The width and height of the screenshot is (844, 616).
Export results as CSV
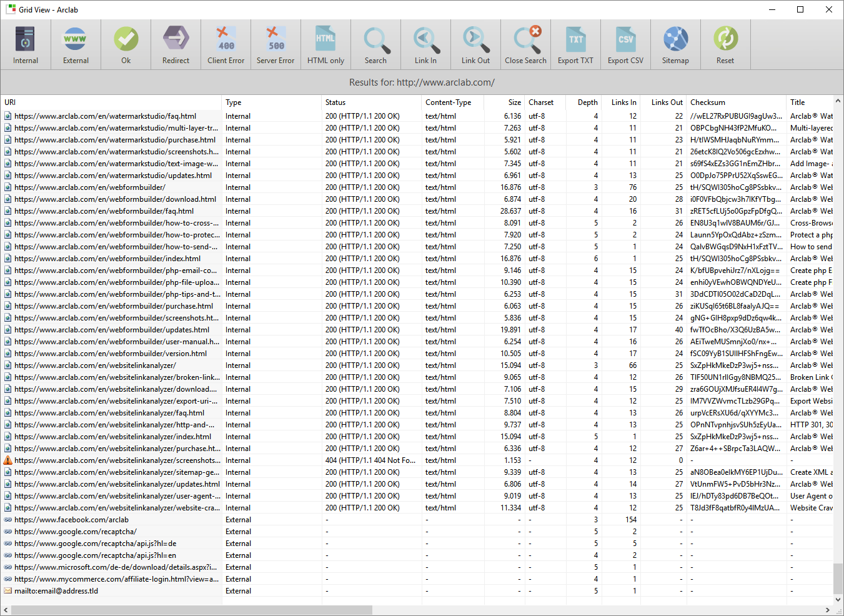point(625,45)
